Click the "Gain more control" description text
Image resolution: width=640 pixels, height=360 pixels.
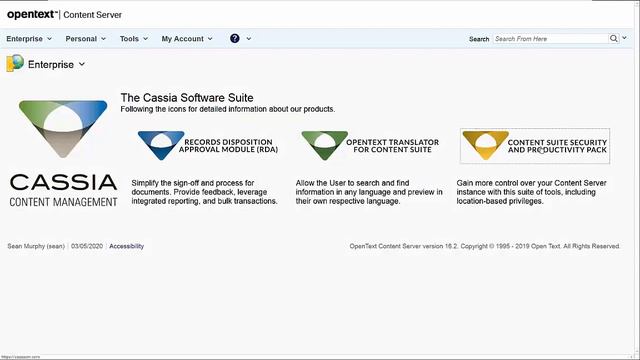531,192
